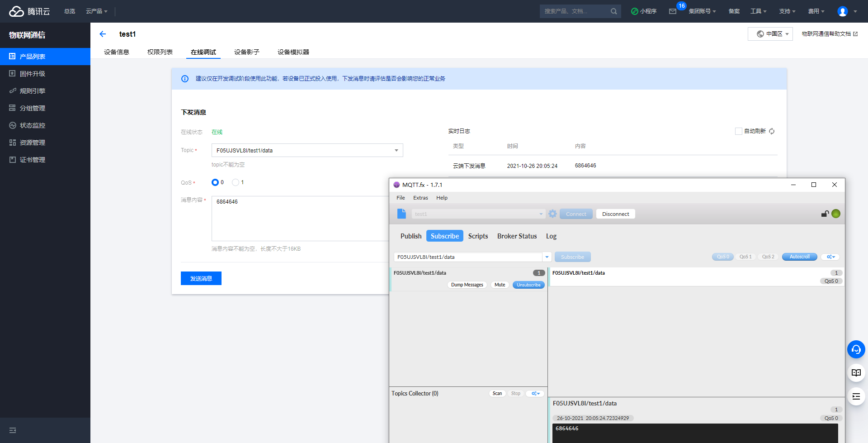
Task: Click the MQTT.fx connection profile file icon
Action: click(x=401, y=214)
